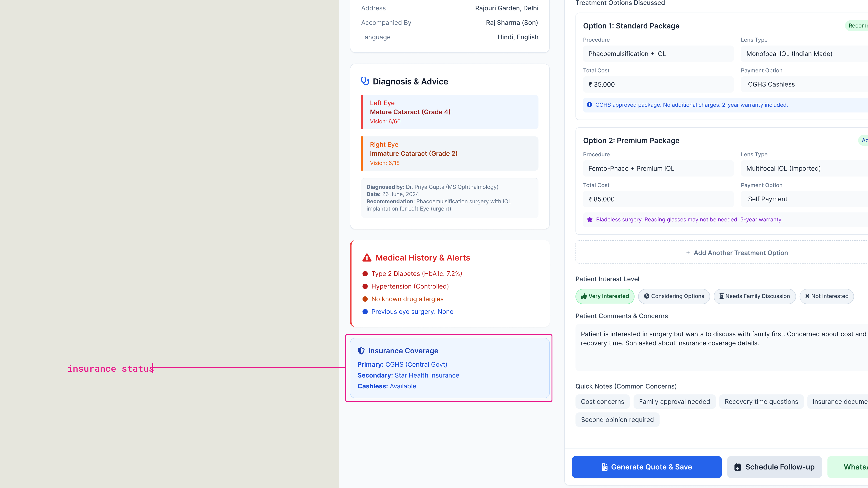Screen dimensions: 868x488
Task: Add Second opinion required quick note
Action: coord(617,420)
